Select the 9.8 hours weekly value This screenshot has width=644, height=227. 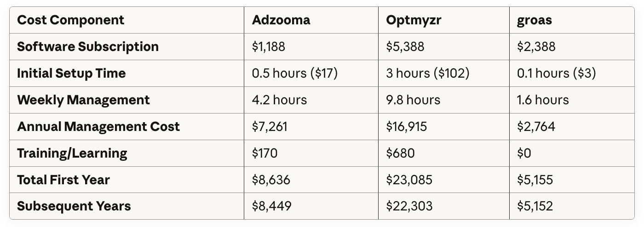click(413, 100)
